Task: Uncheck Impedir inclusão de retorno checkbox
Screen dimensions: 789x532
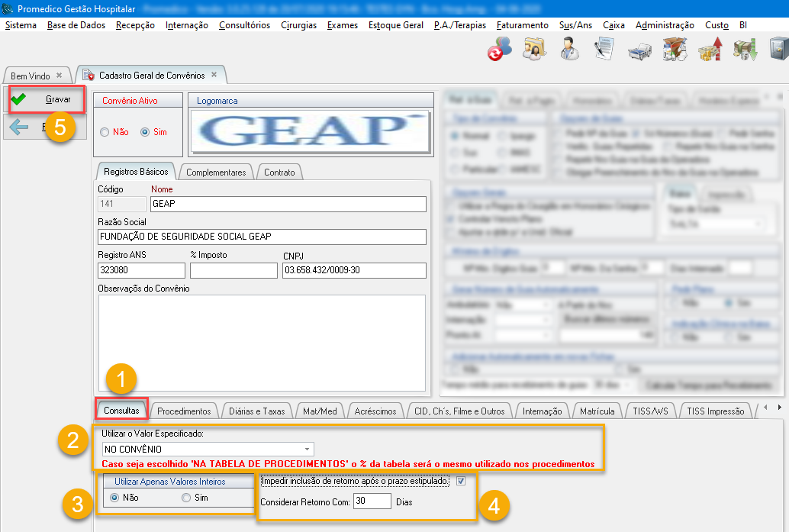Action: point(460,481)
